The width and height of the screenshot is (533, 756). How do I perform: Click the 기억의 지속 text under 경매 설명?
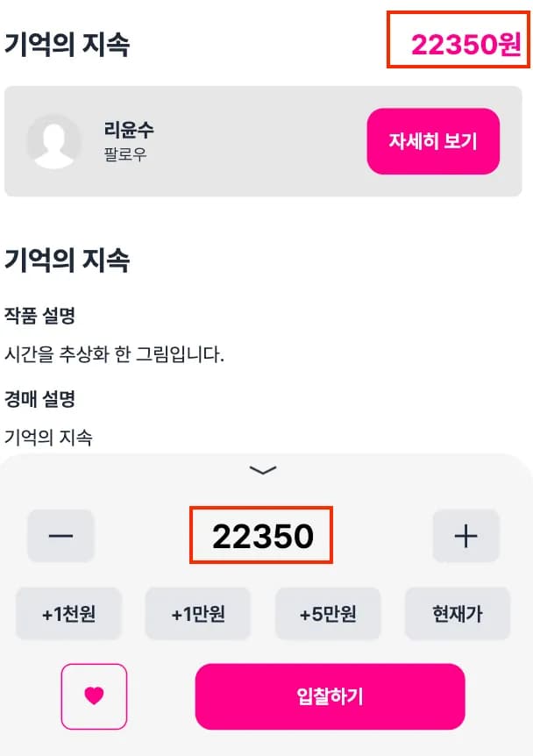[48, 437]
